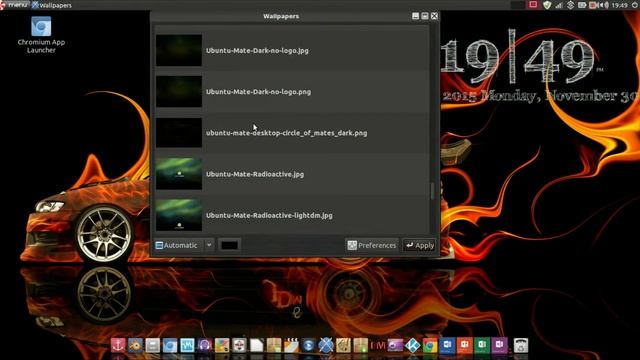Launch Kodi from the dock
This screenshot has height=360, width=640.
click(413, 345)
